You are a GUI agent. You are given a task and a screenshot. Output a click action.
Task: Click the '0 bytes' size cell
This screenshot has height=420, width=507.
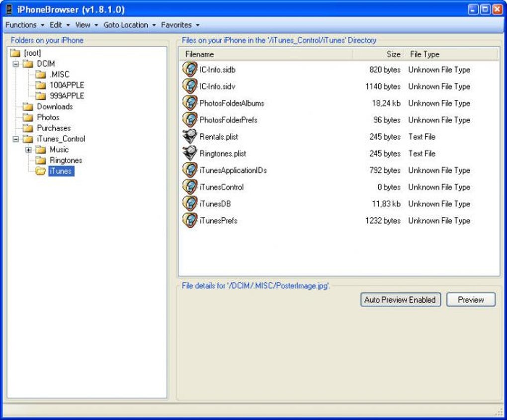(x=389, y=187)
